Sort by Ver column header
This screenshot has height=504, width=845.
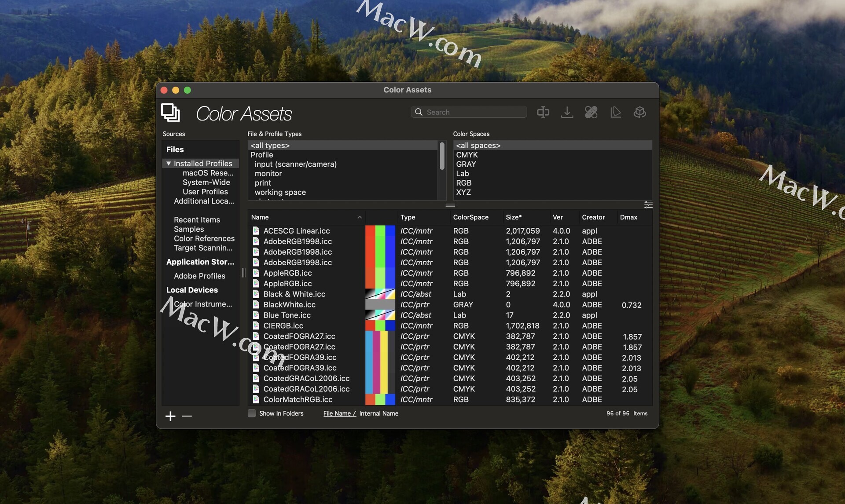pos(558,217)
